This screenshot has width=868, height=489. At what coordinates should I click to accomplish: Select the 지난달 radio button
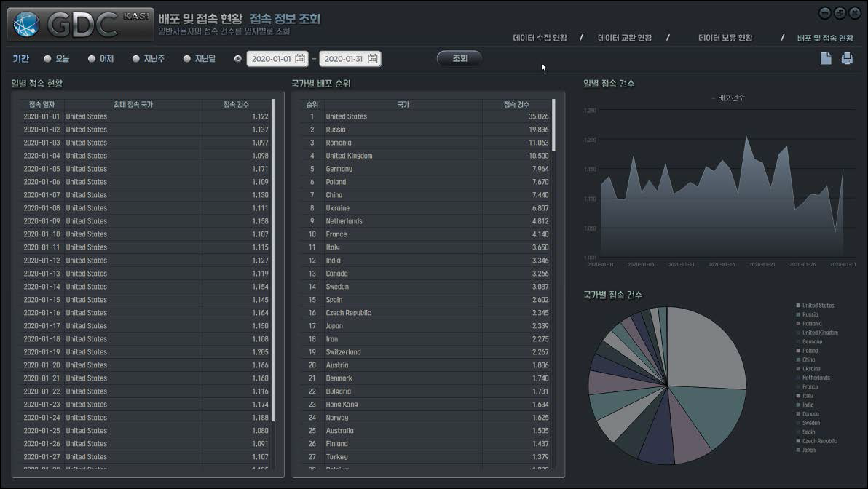[x=187, y=59]
